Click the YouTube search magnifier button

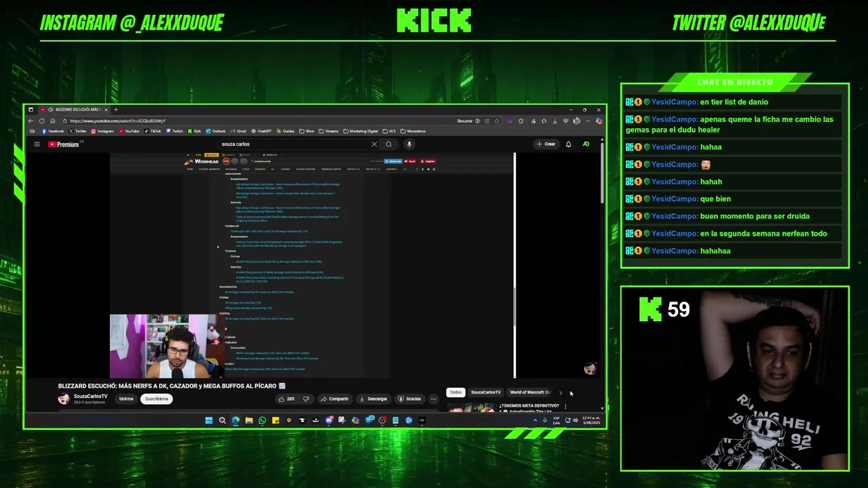(389, 144)
